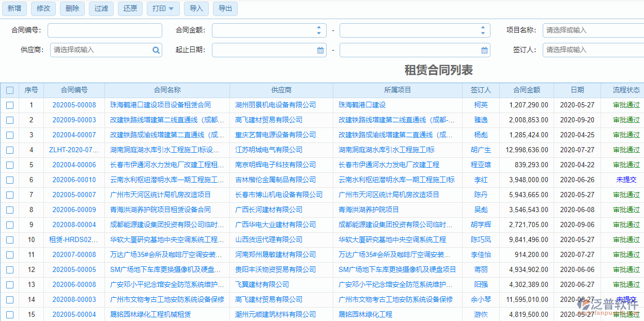Click the up arrow on first contract amount spinner
This screenshot has width=644, height=321.
tap(320, 27)
